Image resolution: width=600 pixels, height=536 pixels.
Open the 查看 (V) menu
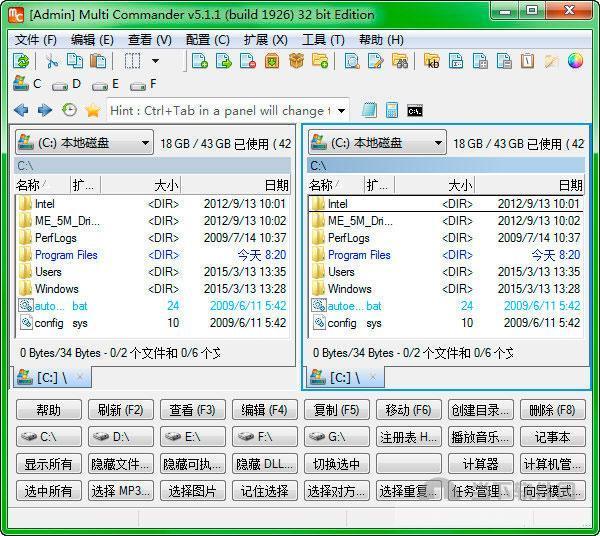click(x=150, y=39)
